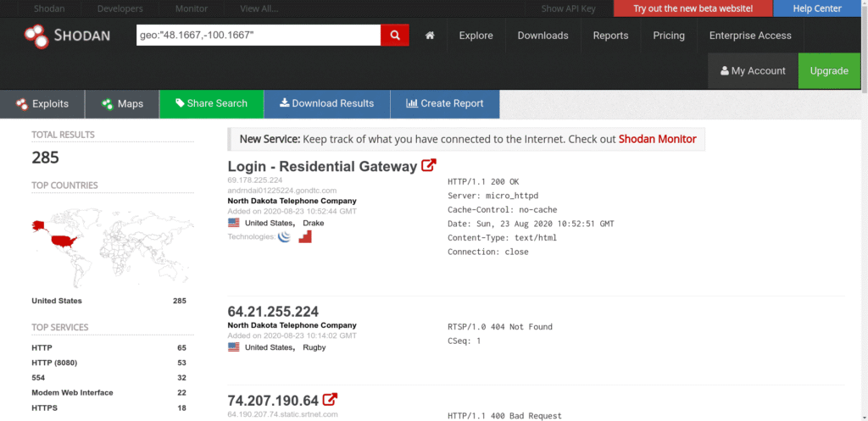Viewport: 868px width, 421px height.
Task: Open Developers in the top bar
Action: point(120,8)
